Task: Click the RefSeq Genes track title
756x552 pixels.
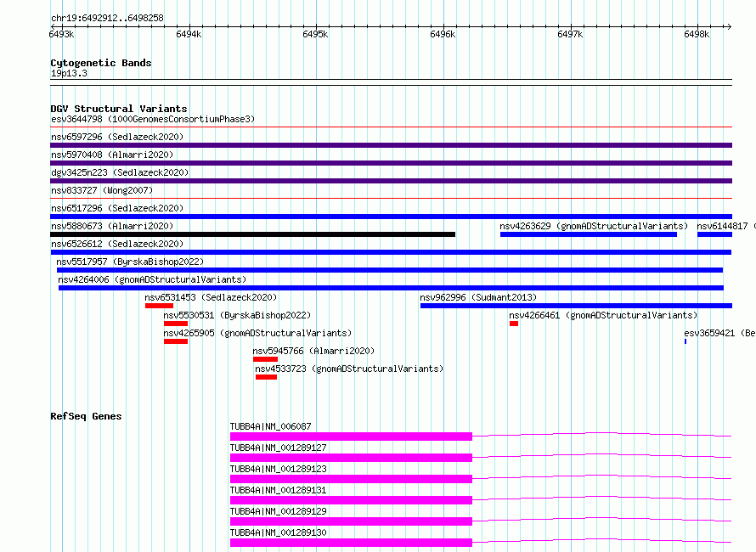Action: pyautogui.click(x=86, y=416)
